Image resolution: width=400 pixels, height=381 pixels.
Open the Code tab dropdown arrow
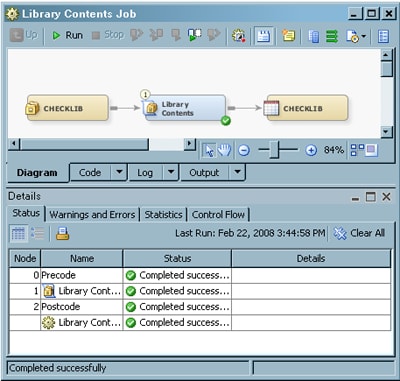[x=119, y=172]
